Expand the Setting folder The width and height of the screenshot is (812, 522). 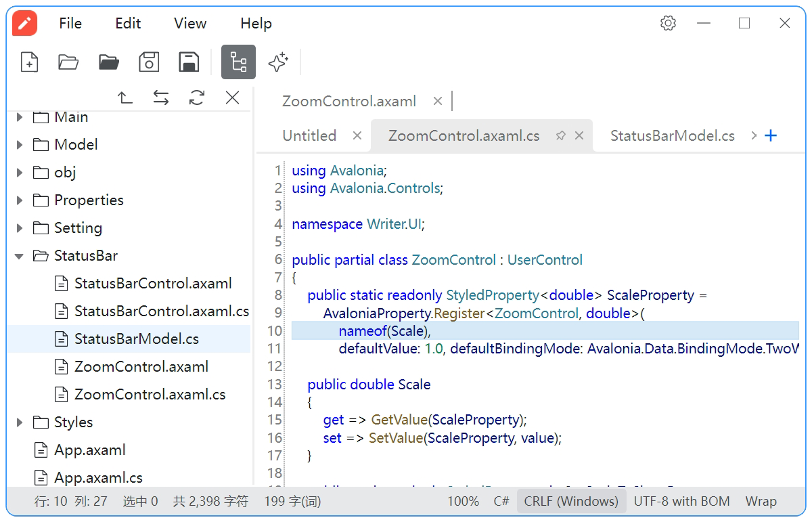click(x=20, y=228)
